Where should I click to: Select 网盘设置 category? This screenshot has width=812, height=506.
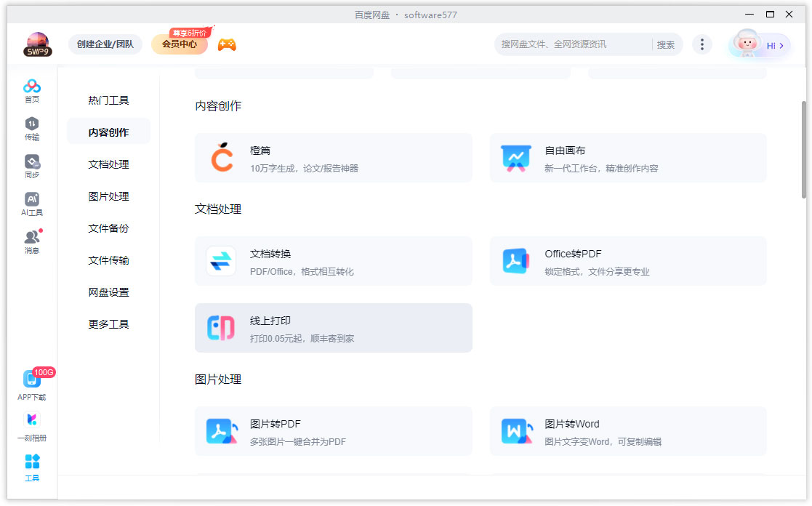(108, 292)
